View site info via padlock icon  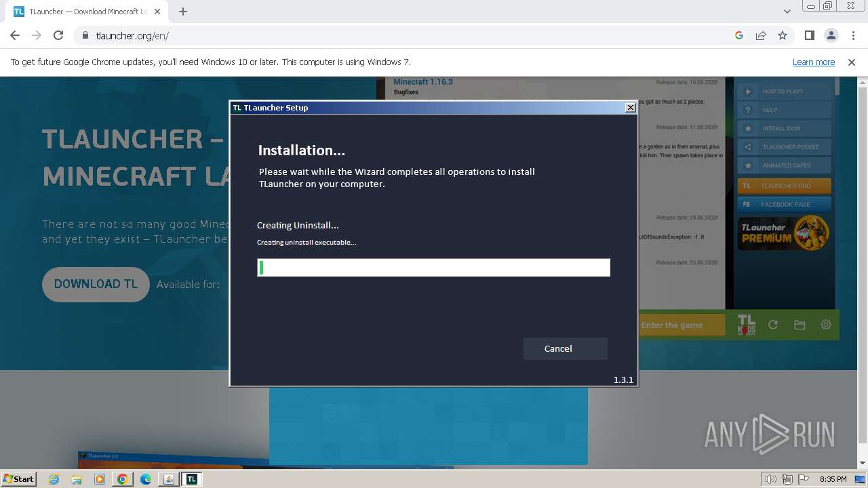coord(85,35)
